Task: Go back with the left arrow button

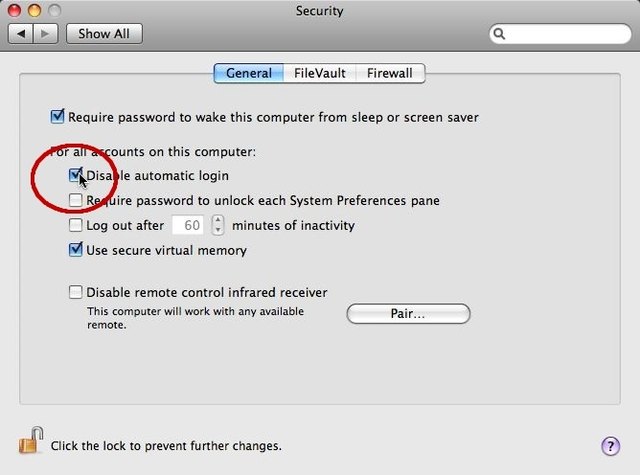Action: (21, 33)
